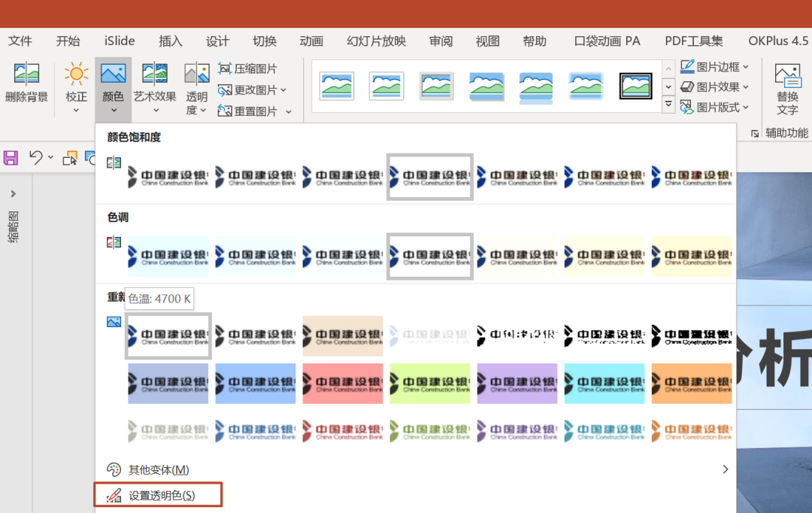
Task: Switch to the Slide Show (幻灯片放映) tab
Action: (377, 41)
